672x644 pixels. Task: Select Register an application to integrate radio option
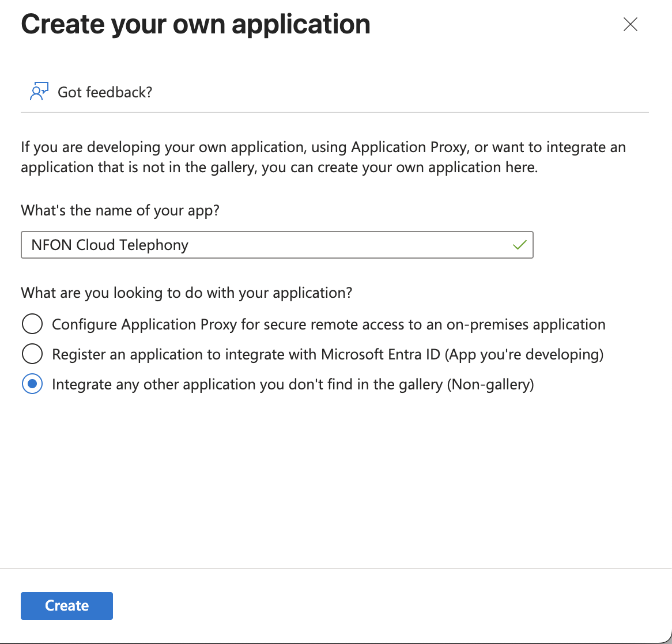[32, 354]
